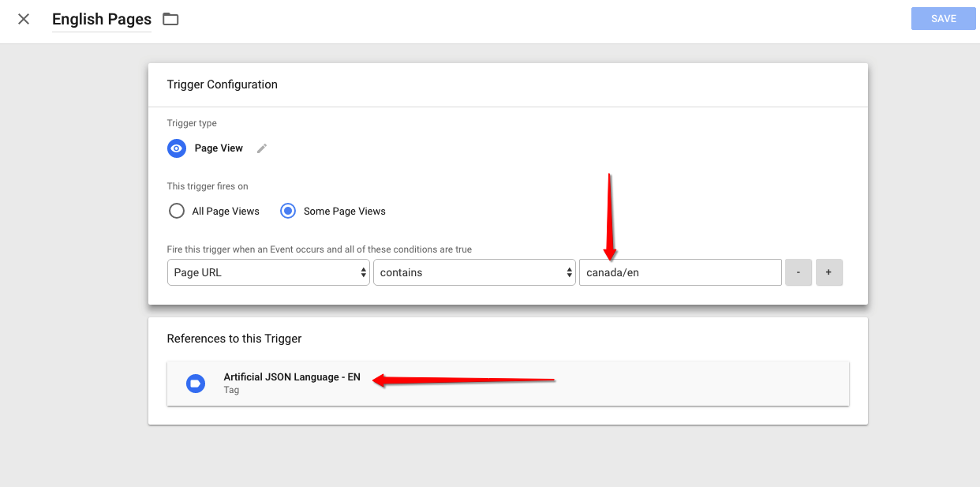980x487 pixels.
Task: Select the Some Page Views radio button
Action: point(289,211)
